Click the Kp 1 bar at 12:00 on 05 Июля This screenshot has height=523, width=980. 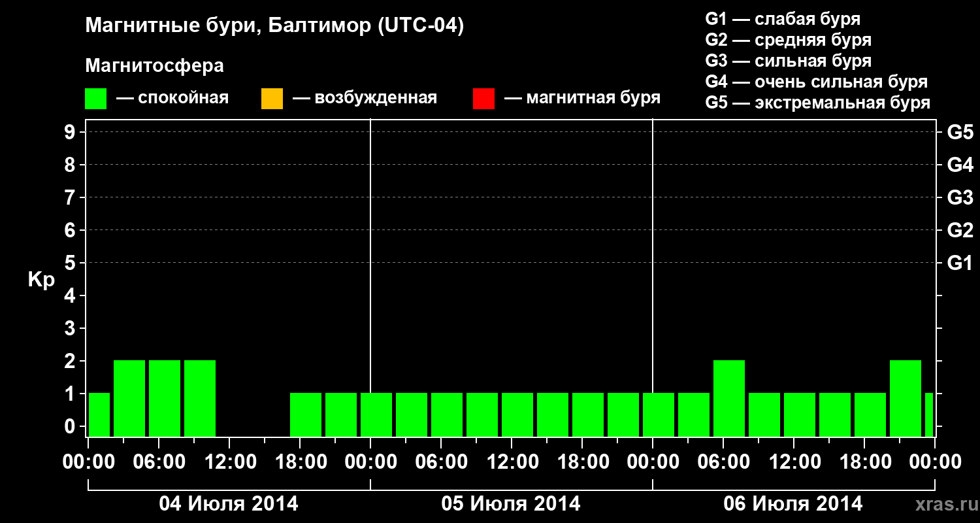pyautogui.click(x=517, y=414)
